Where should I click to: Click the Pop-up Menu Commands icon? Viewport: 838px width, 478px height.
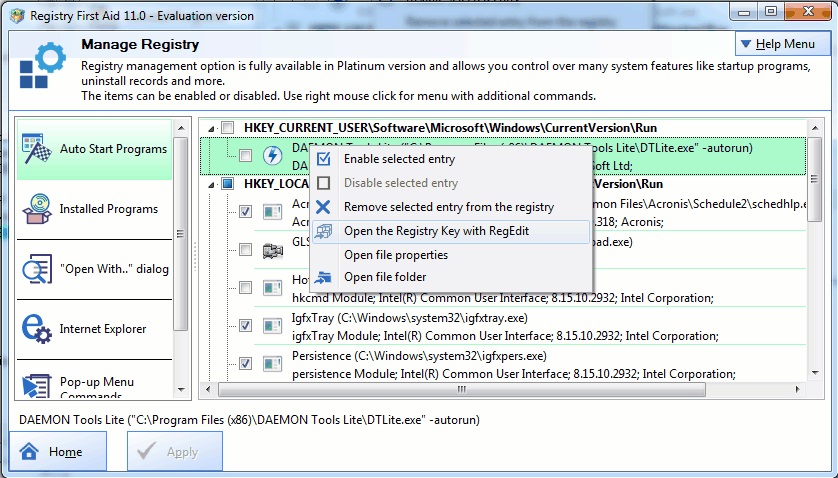click(x=36, y=386)
